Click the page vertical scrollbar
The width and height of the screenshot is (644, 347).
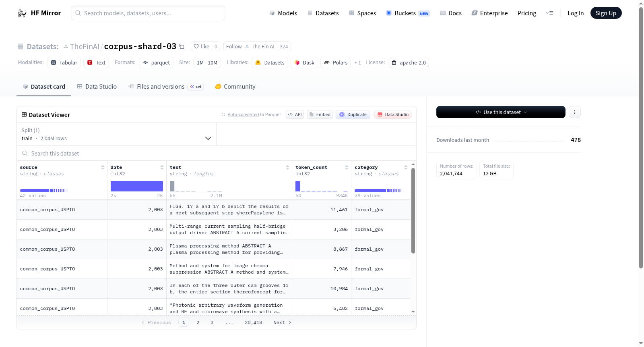[641, 137]
